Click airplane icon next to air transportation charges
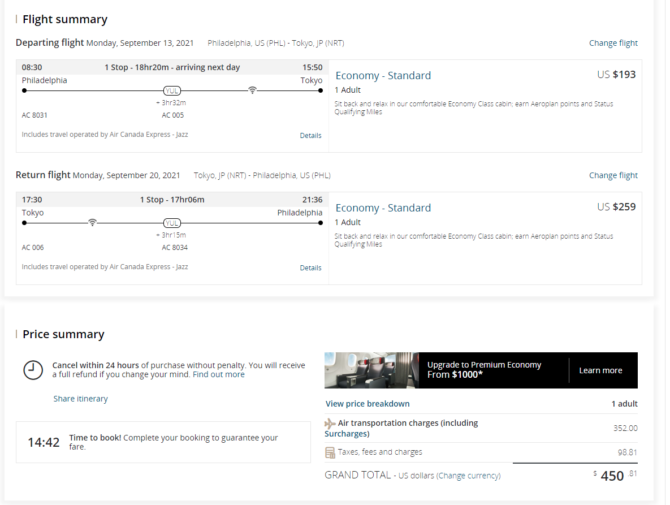This screenshot has height=505, width=670. (329, 423)
